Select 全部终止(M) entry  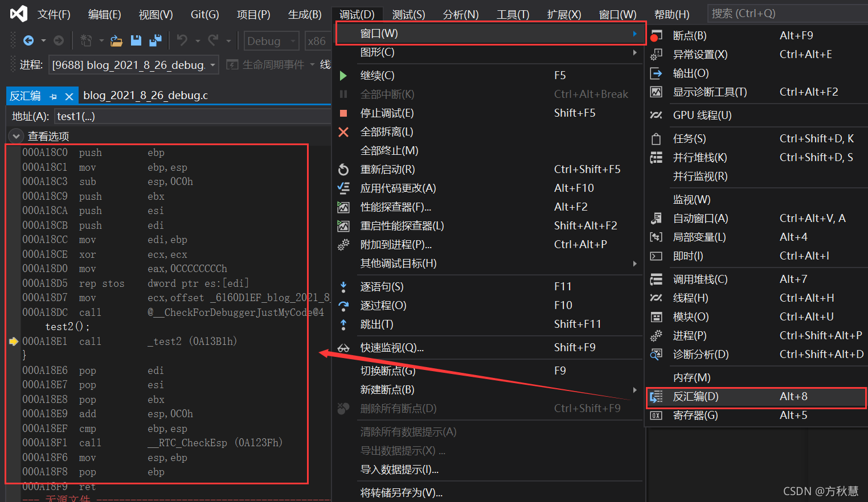pos(489,150)
